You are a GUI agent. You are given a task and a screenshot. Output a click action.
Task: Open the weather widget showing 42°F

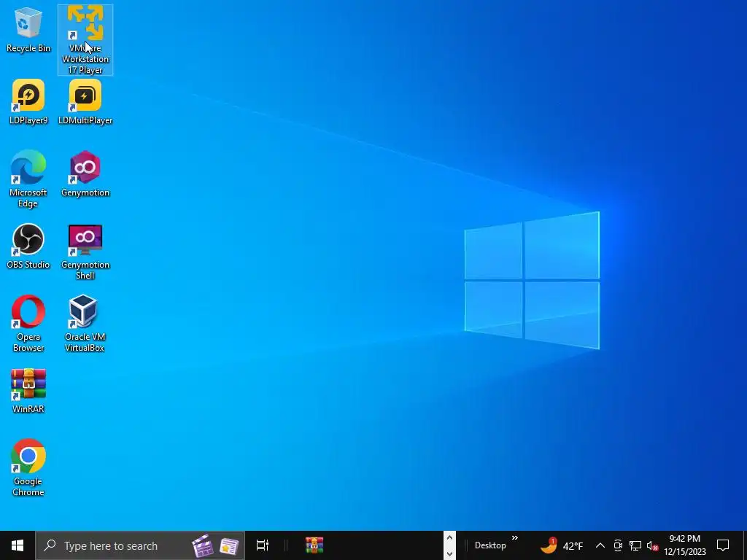pyautogui.click(x=562, y=545)
